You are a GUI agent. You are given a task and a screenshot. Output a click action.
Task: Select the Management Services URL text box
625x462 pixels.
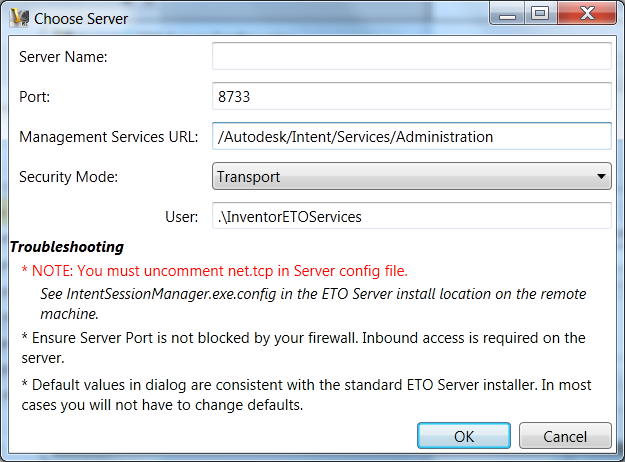411,136
